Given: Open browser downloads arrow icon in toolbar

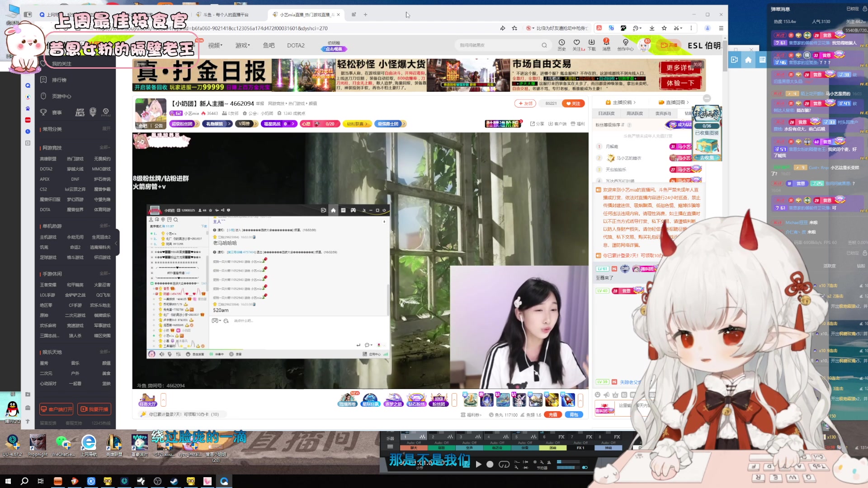Looking at the screenshot, I should coord(652,28).
